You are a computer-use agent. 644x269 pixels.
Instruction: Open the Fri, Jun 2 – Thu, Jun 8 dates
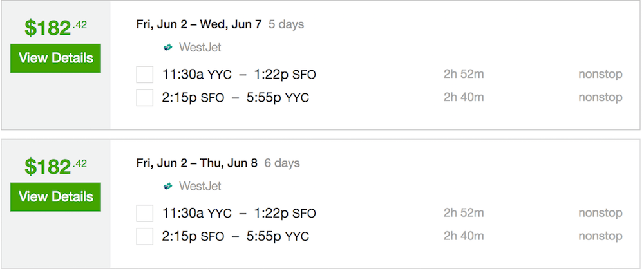click(196, 163)
